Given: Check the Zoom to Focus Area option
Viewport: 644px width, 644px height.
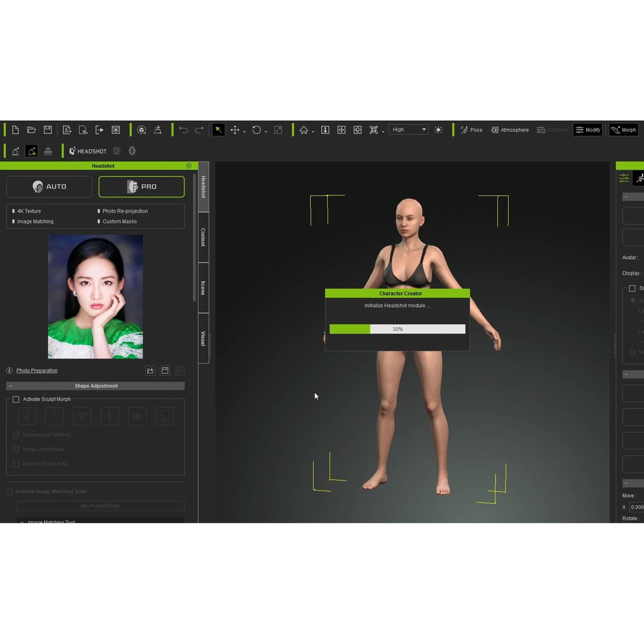Looking at the screenshot, I should 16,464.
